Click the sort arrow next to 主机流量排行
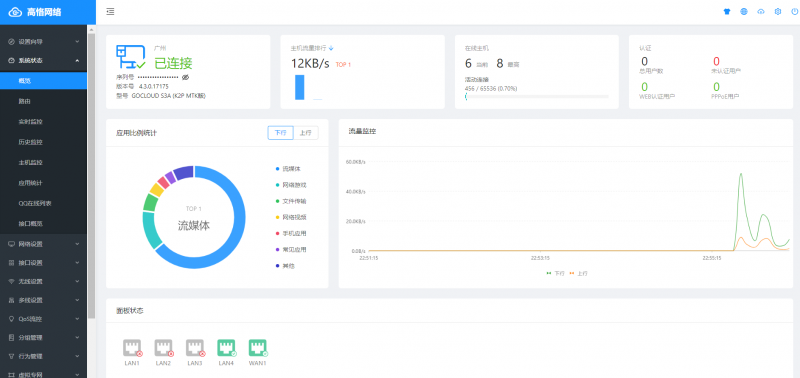 (x=331, y=48)
